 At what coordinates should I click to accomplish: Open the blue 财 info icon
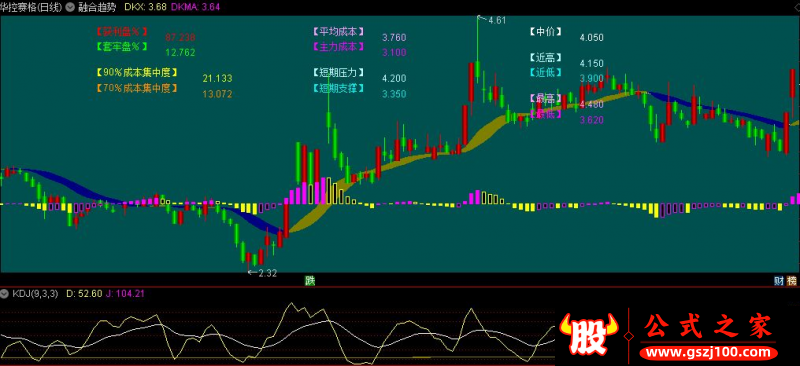pos(779,280)
